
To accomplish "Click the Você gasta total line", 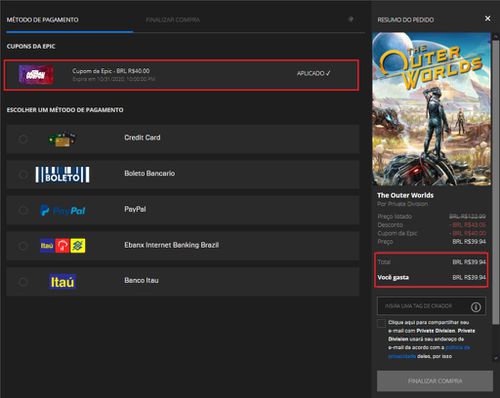I will tap(432, 277).
